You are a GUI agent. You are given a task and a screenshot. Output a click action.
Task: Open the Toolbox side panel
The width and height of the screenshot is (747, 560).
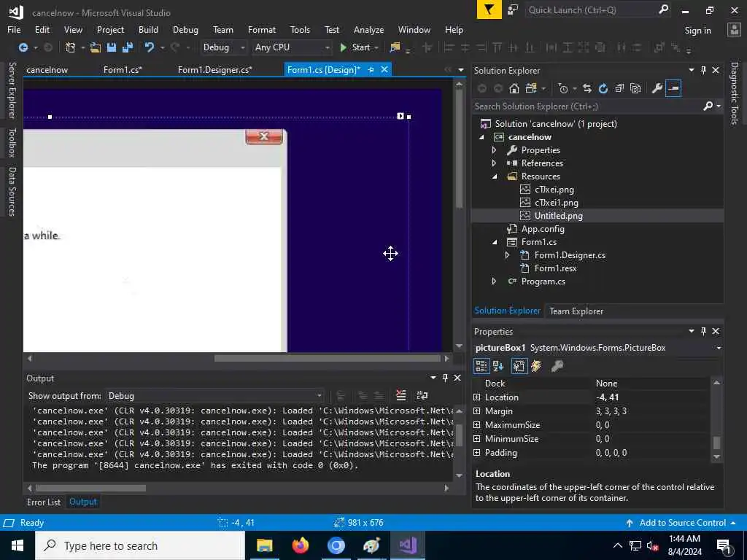point(12,142)
